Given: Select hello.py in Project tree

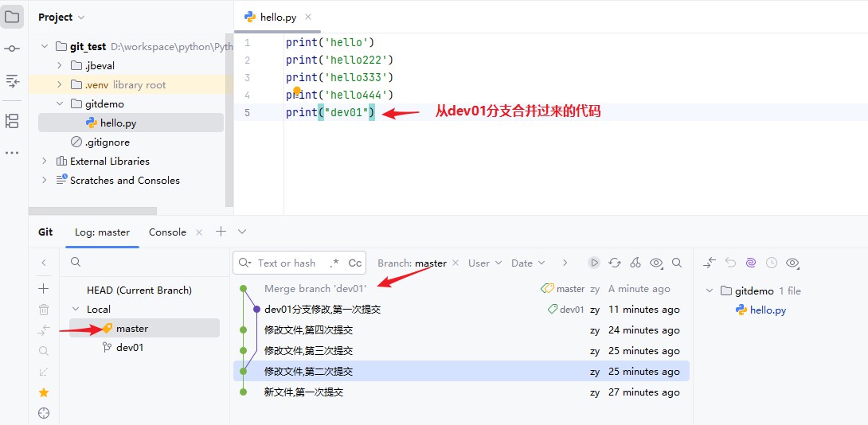Looking at the screenshot, I should (131, 123).
